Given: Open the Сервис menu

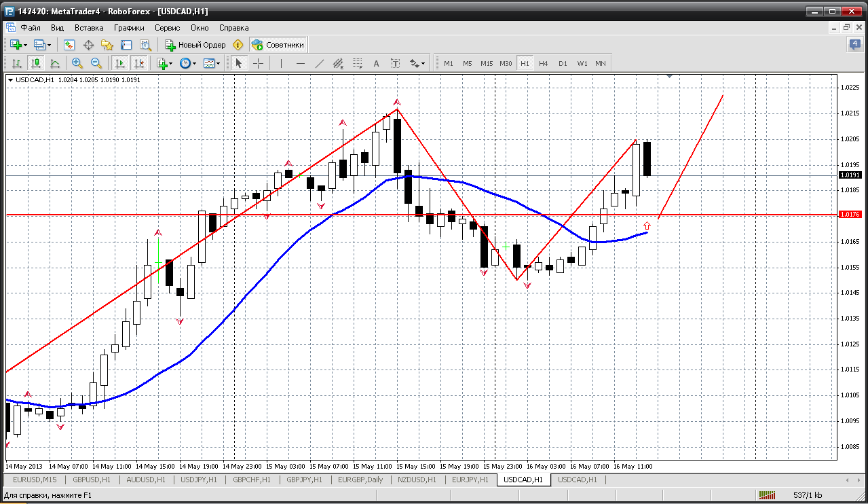Looking at the screenshot, I should [x=167, y=28].
